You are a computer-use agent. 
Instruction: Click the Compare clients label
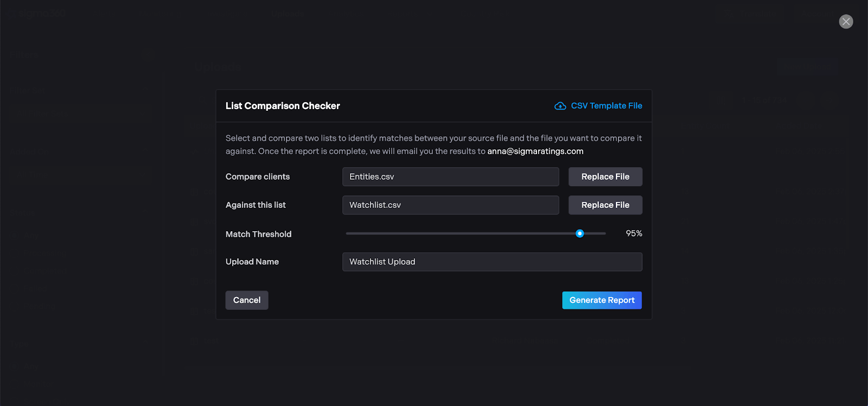258,177
